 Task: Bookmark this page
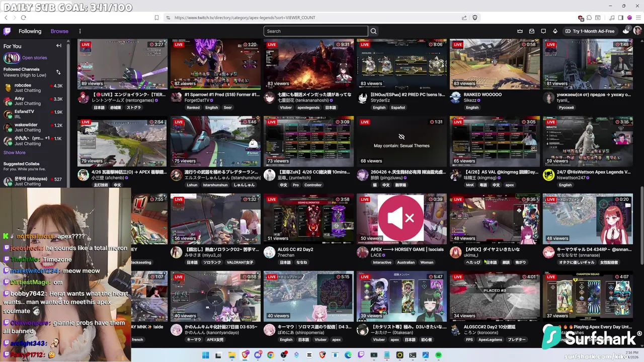[156, 18]
